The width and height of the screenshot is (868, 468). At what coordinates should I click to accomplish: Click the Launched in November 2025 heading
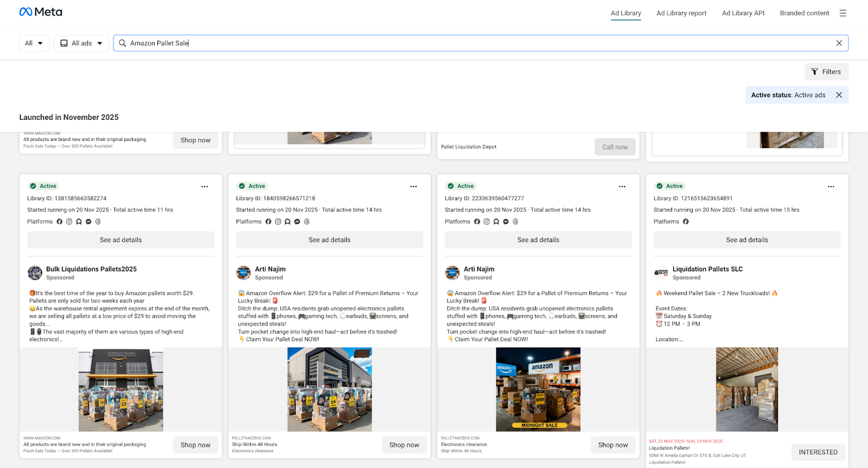click(x=69, y=117)
